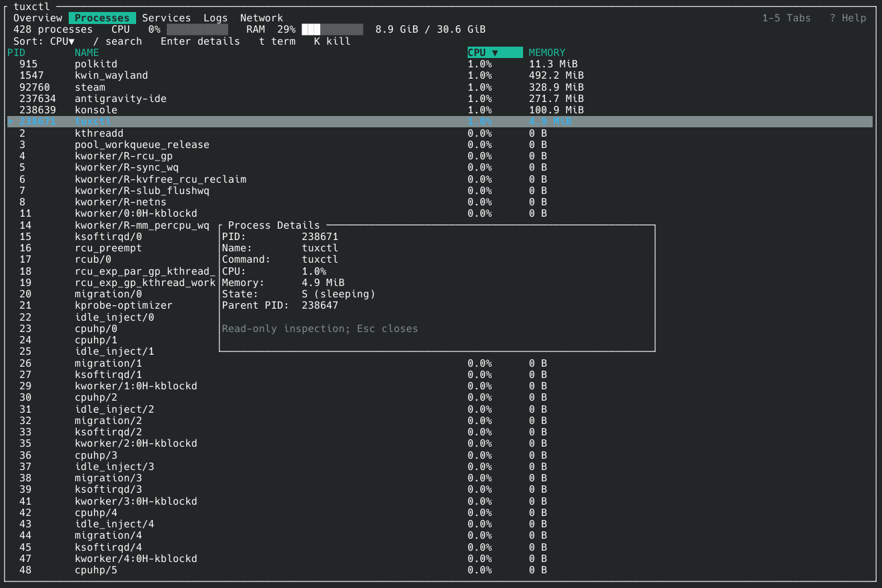Click the 1-5 Tabs hint
The width and height of the screenshot is (882, 588).
(787, 18)
